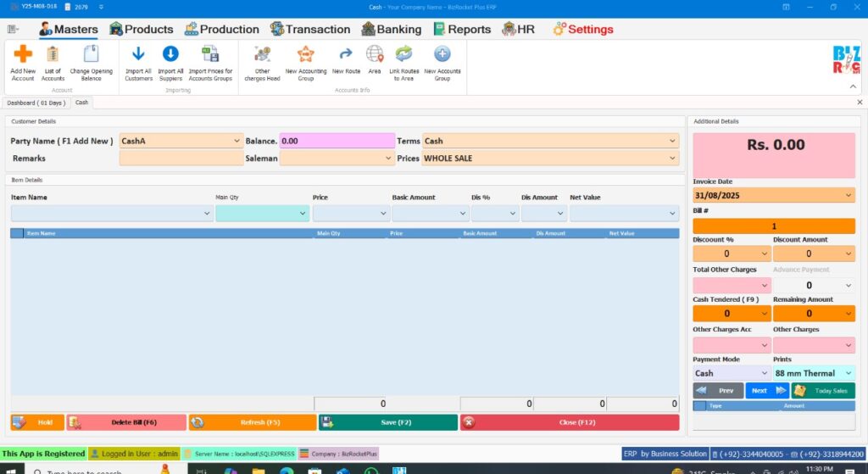The image size is (868, 474).
Task: Open the Prints 88 mm Thermal dropdown
Action: pos(849,373)
